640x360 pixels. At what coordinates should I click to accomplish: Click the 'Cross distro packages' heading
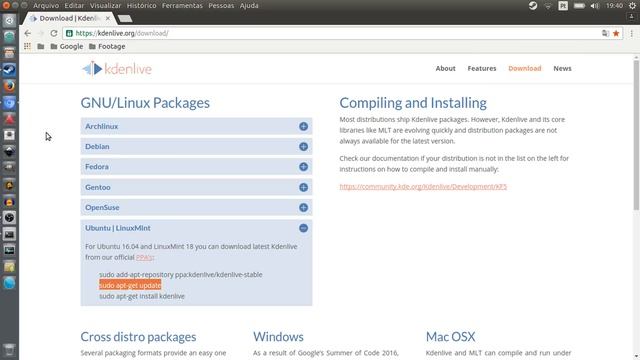[x=138, y=337]
